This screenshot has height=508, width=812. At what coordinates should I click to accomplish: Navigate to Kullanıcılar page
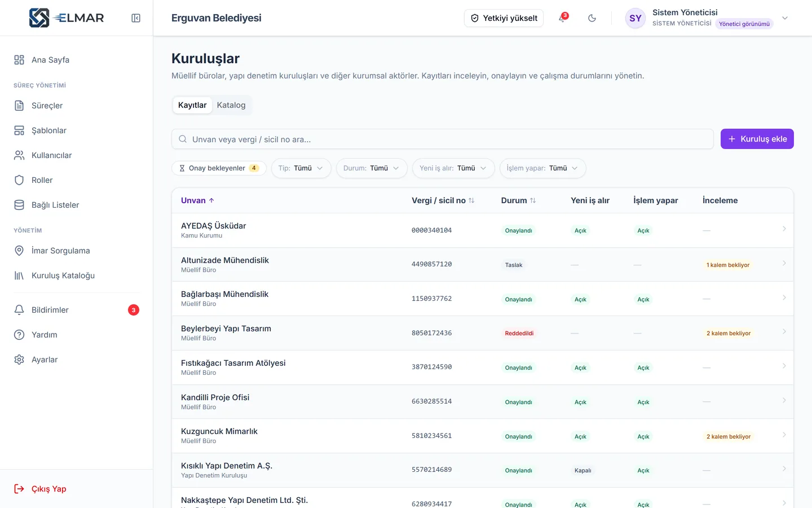[76, 155]
